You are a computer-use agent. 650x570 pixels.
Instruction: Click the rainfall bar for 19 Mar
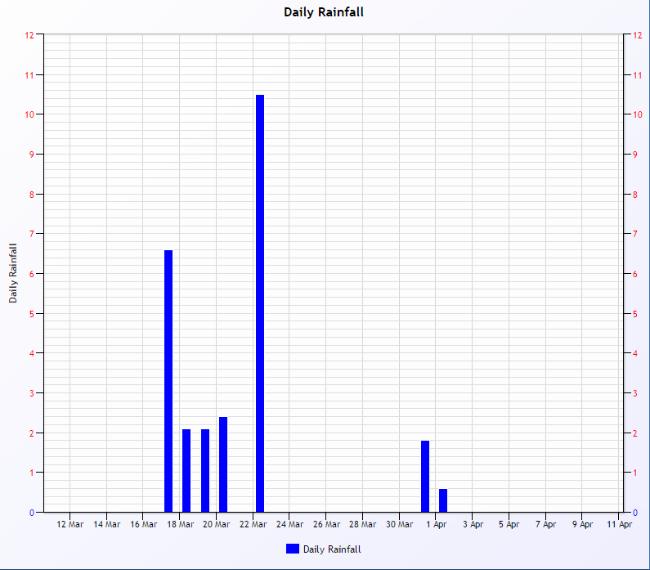[x=205, y=470]
